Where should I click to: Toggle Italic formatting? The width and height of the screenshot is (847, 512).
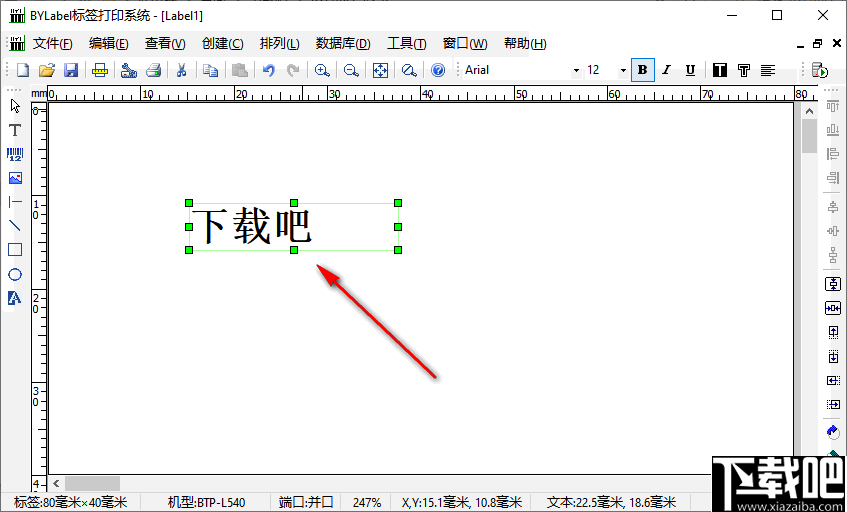coord(667,70)
